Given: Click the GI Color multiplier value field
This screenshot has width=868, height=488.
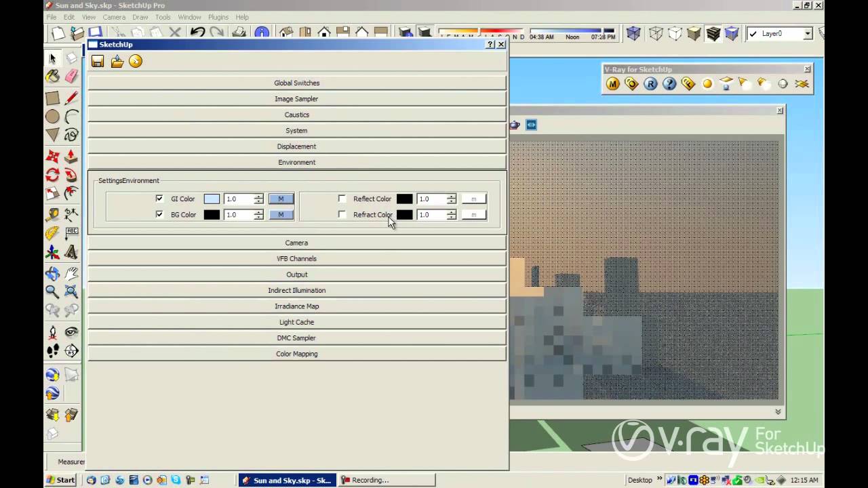Looking at the screenshot, I should pos(239,199).
